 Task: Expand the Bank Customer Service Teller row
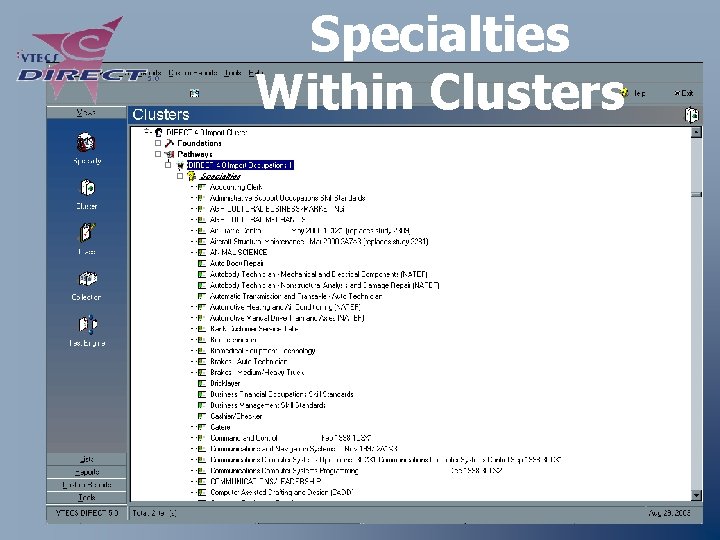[193, 329]
